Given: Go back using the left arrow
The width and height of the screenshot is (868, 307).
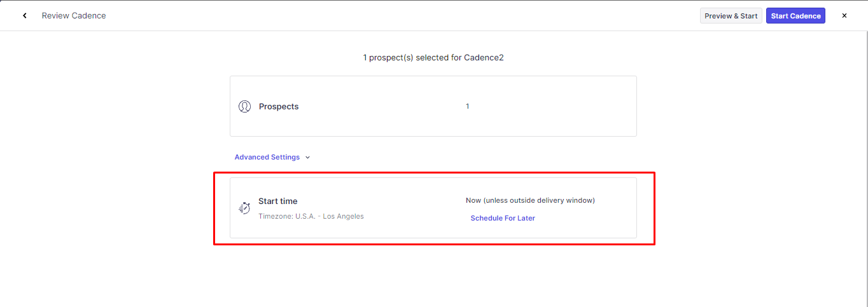Looking at the screenshot, I should coord(25,16).
